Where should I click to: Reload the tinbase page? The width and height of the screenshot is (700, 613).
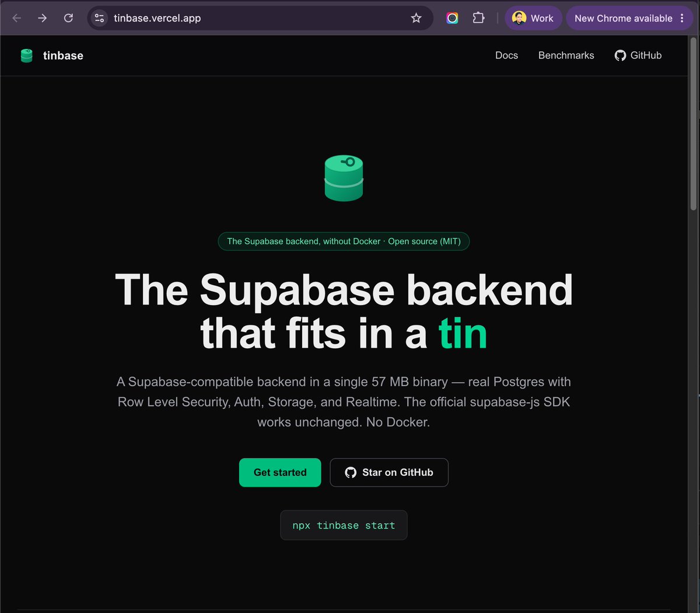click(x=68, y=18)
